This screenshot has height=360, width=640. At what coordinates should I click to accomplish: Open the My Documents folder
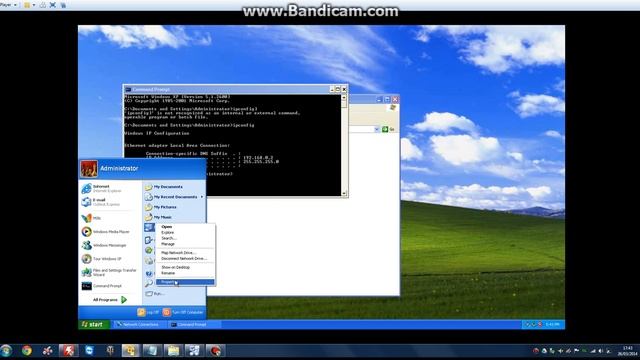click(x=164, y=187)
